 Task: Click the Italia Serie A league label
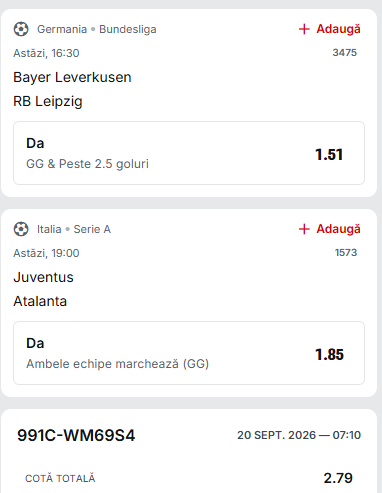click(74, 229)
